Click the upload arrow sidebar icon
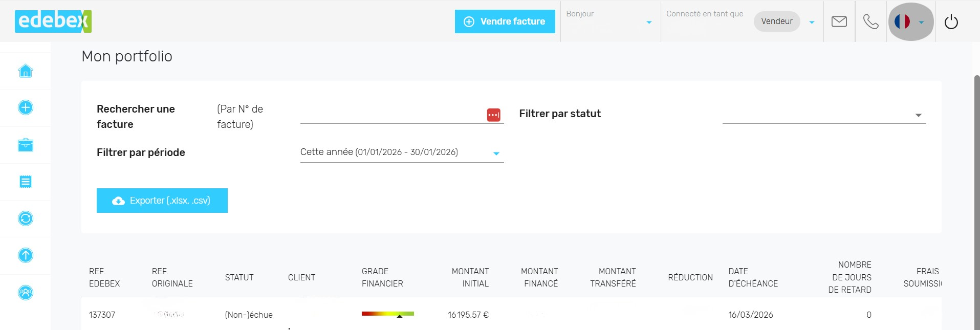The height and width of the screenshot is (330, 980). (26, 255)
